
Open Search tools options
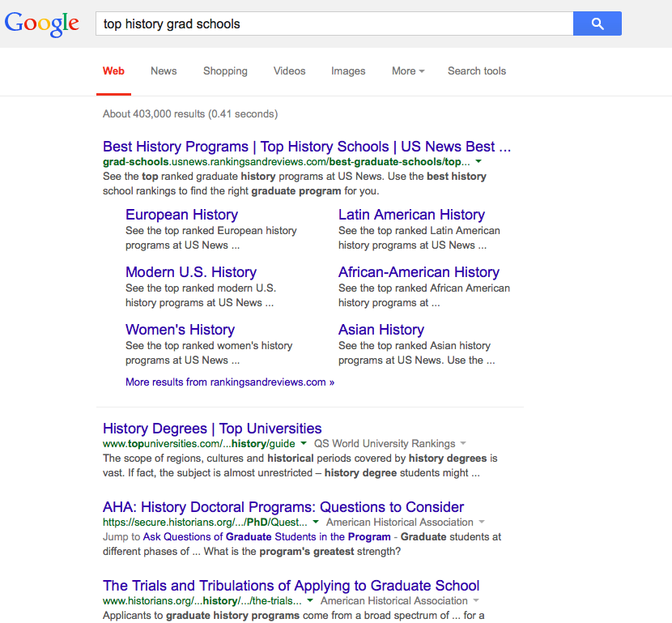point(476,71)
